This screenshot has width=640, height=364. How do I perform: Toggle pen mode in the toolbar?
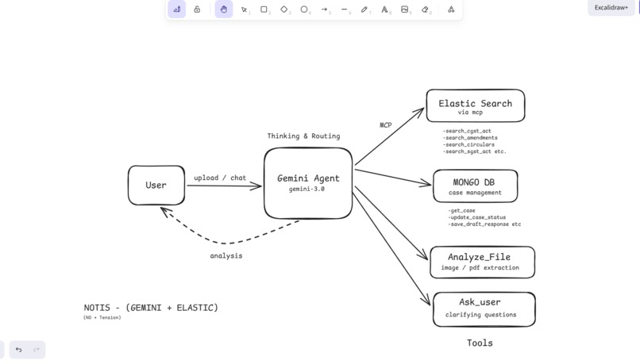click(177, 9)
